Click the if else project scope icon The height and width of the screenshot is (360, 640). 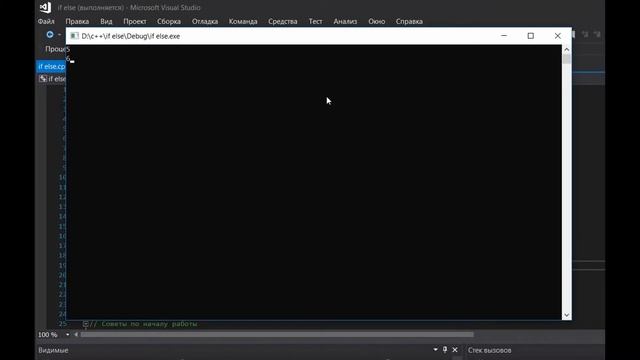[42, 79]
